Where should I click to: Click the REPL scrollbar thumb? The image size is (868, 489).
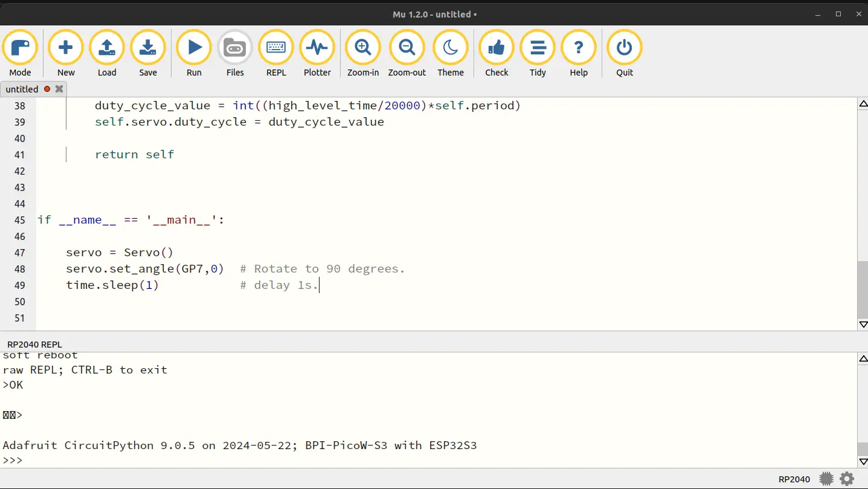pyautogui.click(x=863, y=449)
